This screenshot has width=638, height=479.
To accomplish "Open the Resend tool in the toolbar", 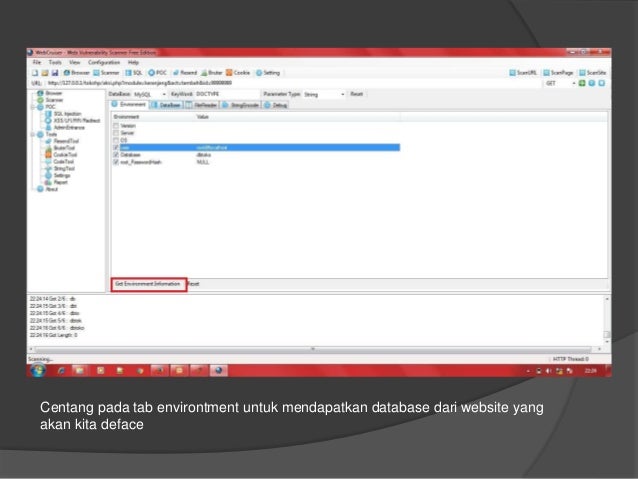I will tap(185, 73).
